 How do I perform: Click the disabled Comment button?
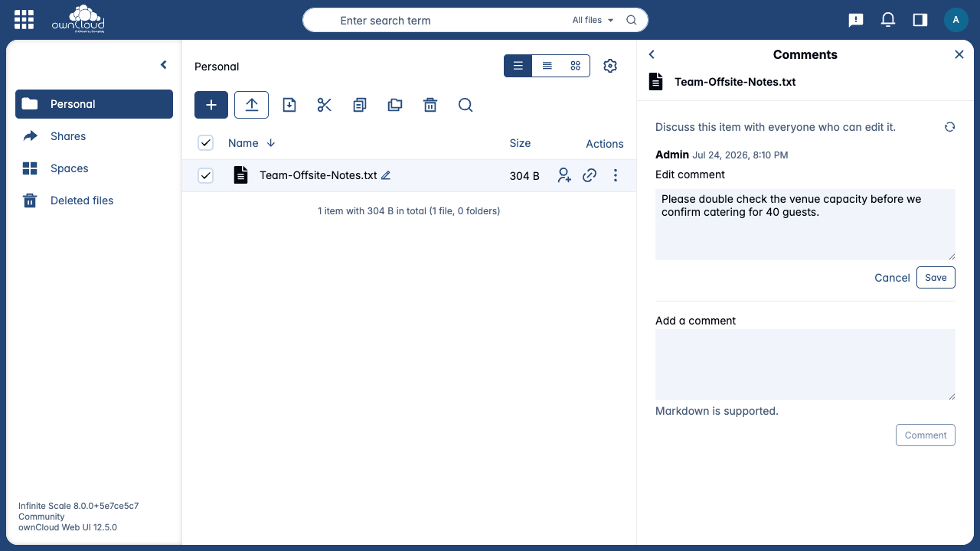point(926,435)
